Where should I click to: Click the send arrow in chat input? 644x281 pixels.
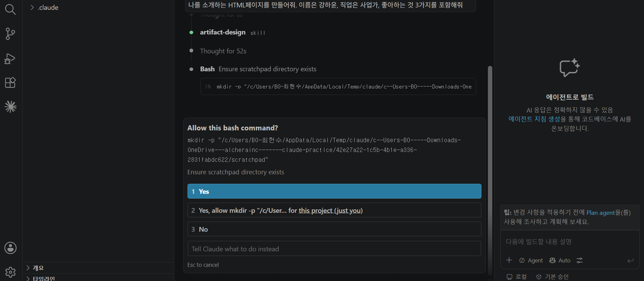click(631, 260)
